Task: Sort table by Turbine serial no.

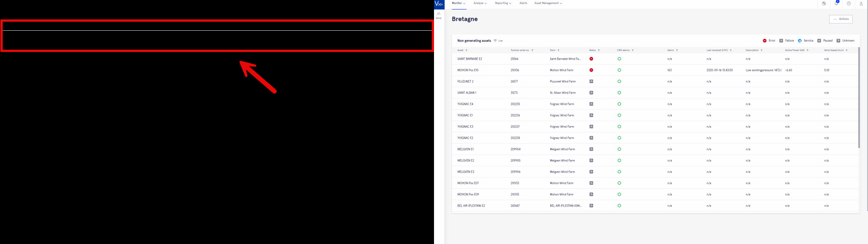Action: tap(532, 50)
